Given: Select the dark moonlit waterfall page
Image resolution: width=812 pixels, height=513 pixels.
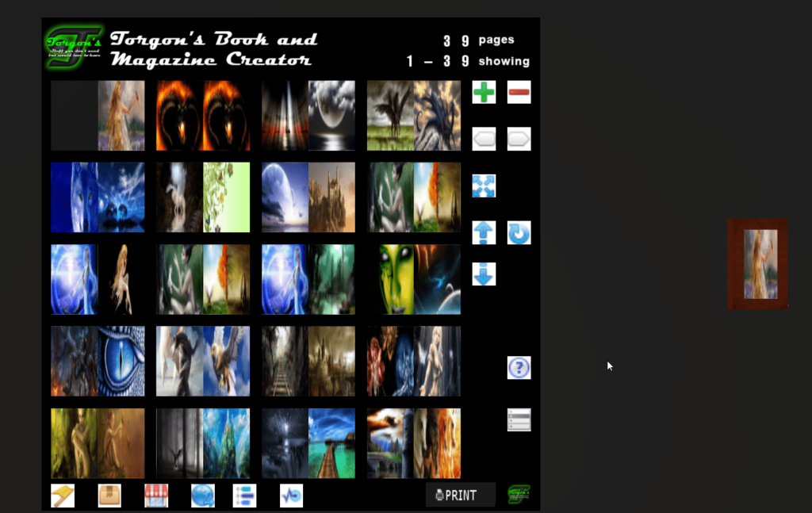Looking at the screenshot, I should click(285, 443).
